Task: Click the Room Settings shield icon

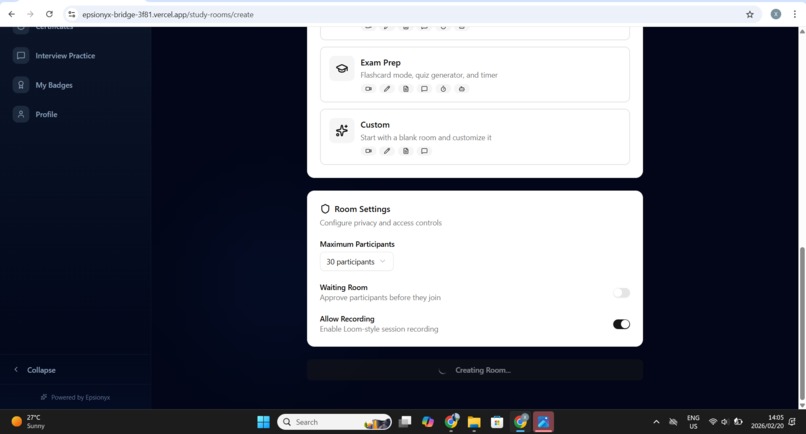Action: 325,209
